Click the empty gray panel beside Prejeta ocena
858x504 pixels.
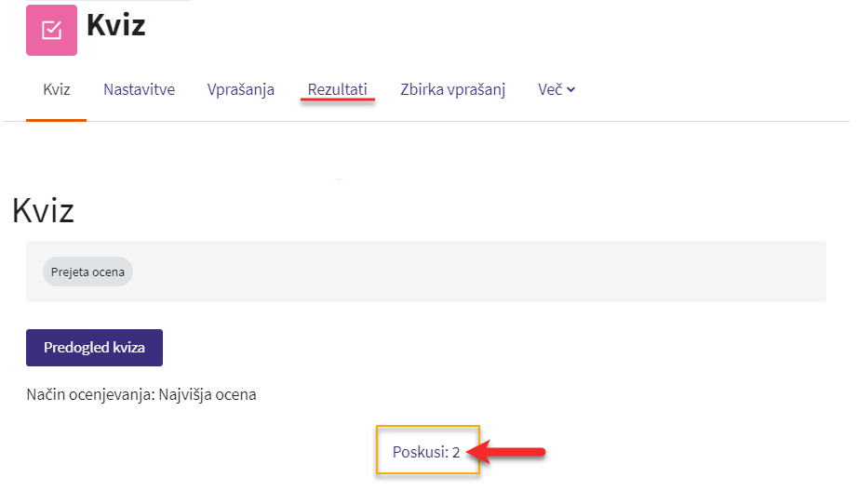click(479, 272)
